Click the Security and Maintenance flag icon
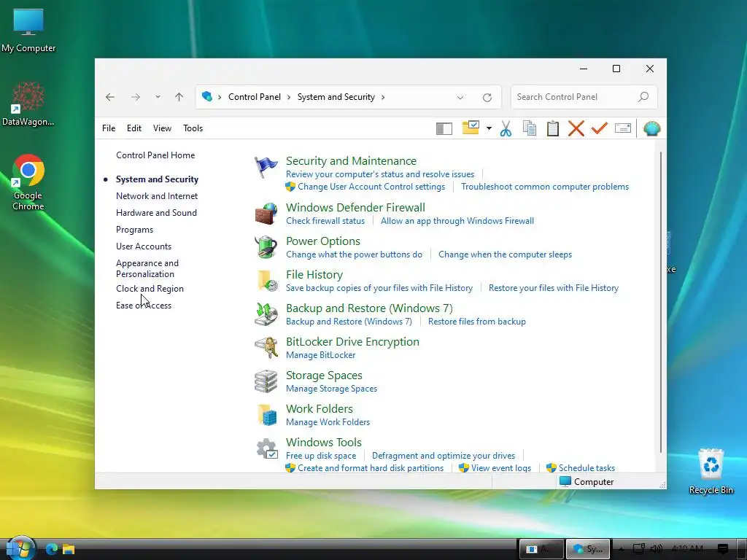Image resolution: width=747 pixels, height=560 pixels. tap(266, 167)
